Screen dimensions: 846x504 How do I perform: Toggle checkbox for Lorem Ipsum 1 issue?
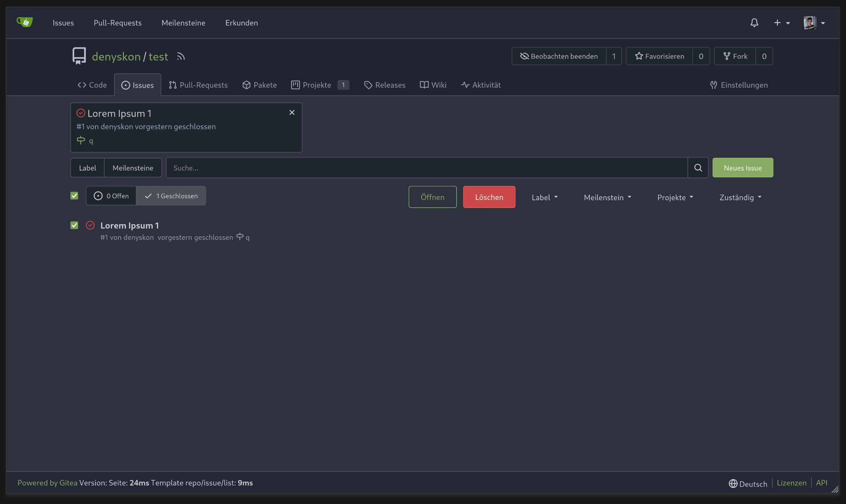[x=75, y=225]
